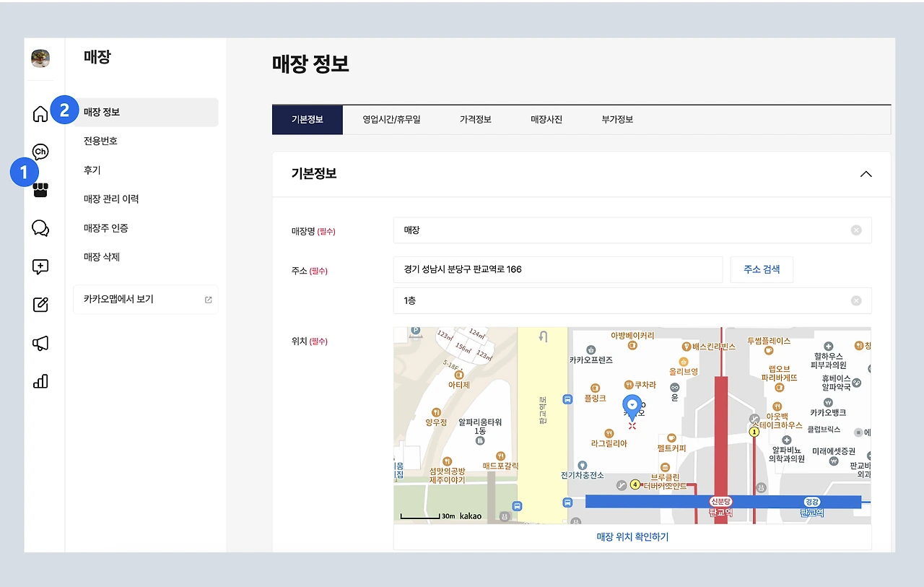Image resolution: width=924 pixels, height=587 pixels.
Task: Open the chat bubbles messaging icon
Action: (40, 228)
